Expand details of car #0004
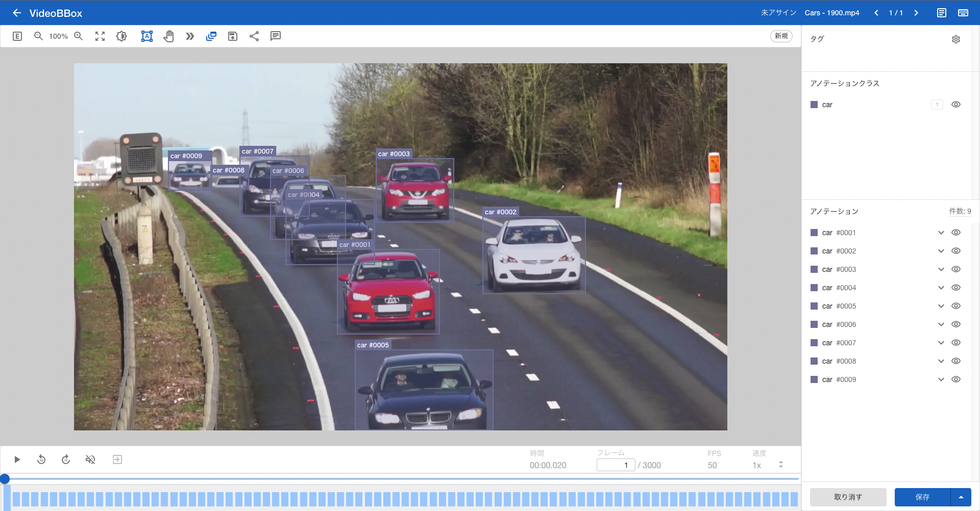Viewport: 980px width, 511px height. click(941, 288)
